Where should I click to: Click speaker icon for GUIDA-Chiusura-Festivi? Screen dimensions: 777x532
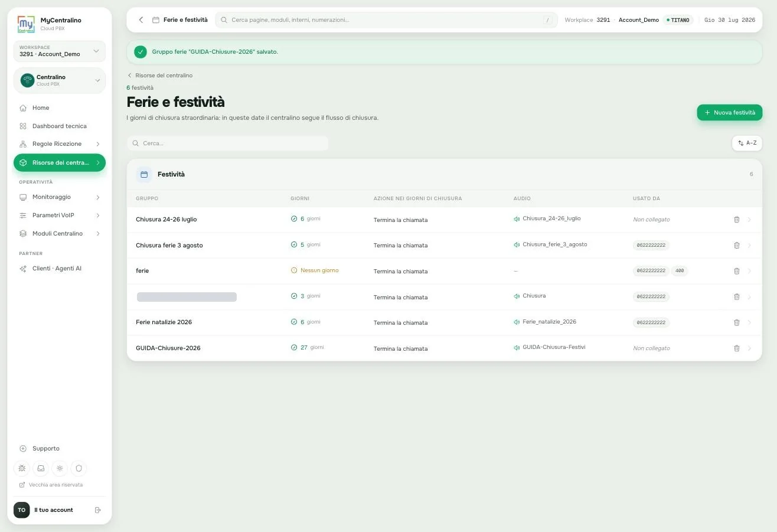click(x=517, y=348)
